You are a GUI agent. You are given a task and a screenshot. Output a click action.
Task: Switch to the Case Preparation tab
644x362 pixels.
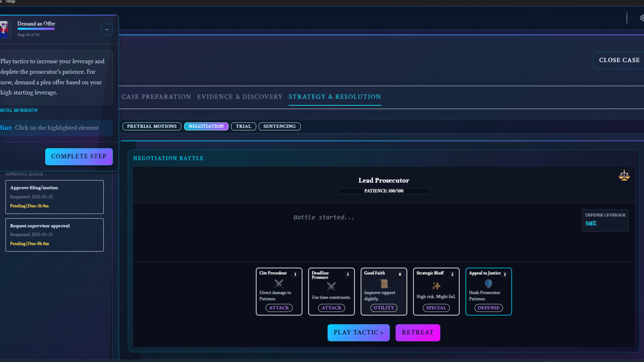[x=156, y=97]
